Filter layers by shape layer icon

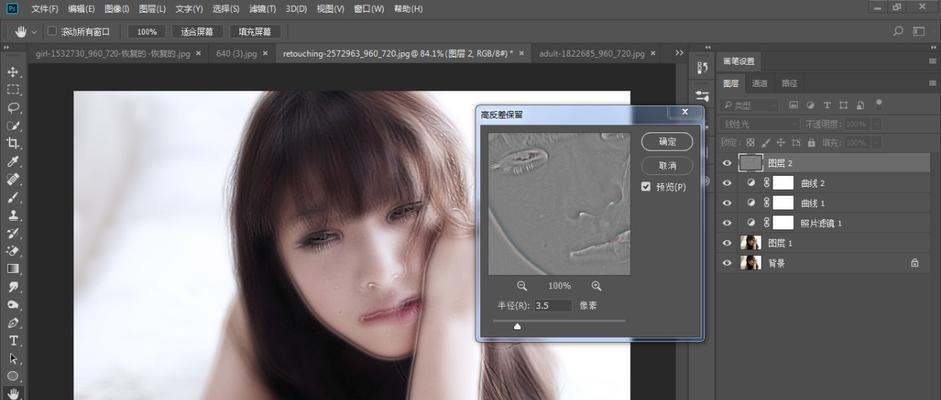coord(844,105)
